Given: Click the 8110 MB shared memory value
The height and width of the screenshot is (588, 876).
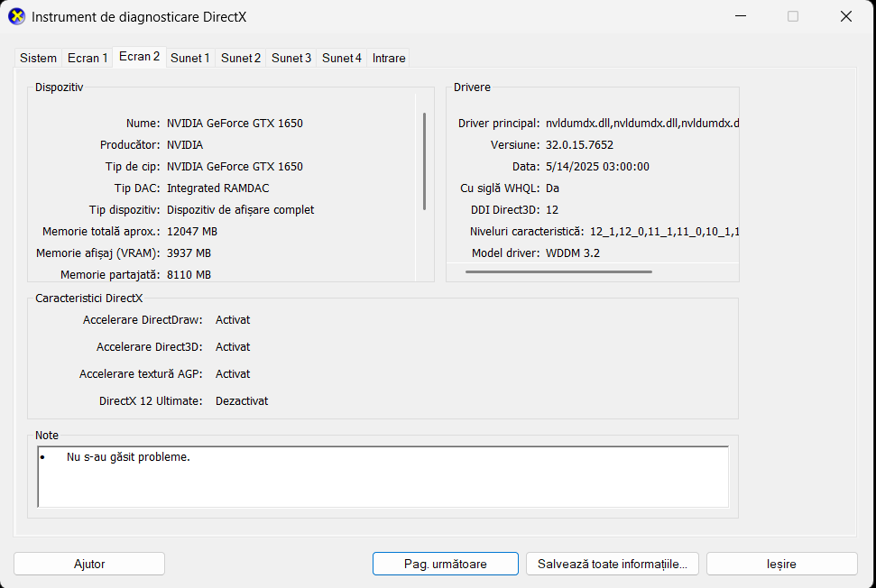Looking at the screenshot, I should [x=189, y=275].
